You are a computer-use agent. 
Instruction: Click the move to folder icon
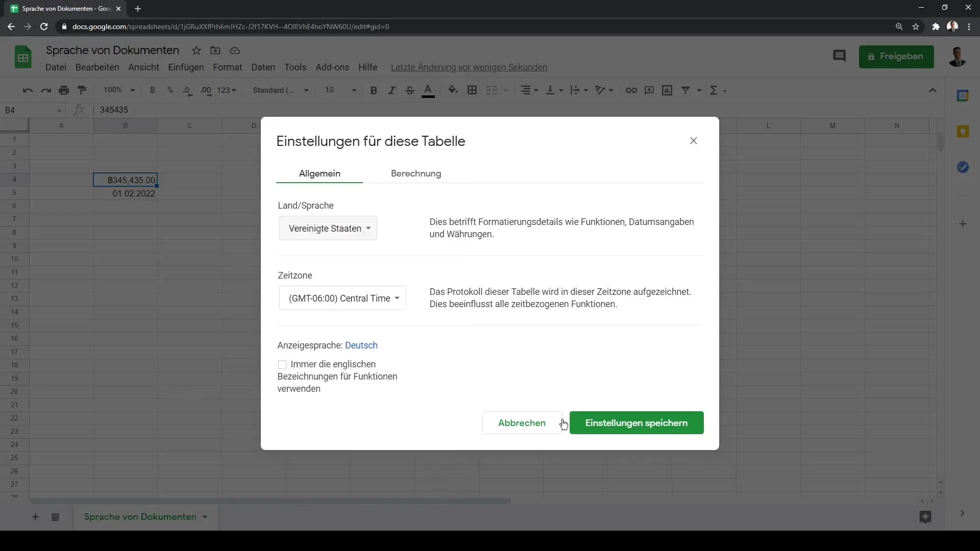tap(215, 51)
